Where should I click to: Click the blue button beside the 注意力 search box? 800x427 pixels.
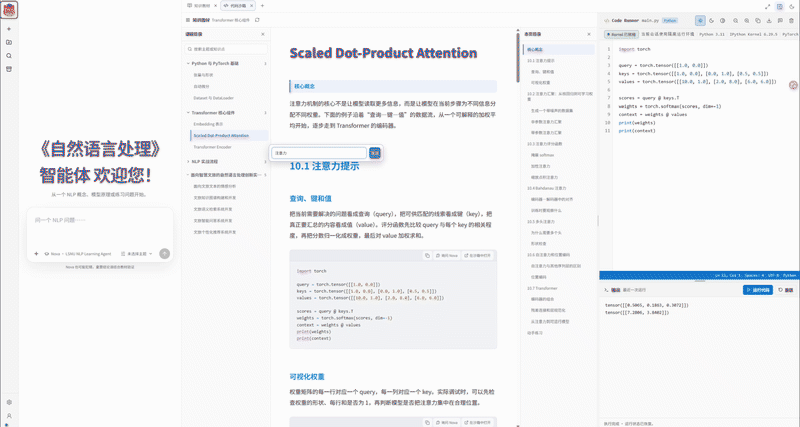coord(375,153)
